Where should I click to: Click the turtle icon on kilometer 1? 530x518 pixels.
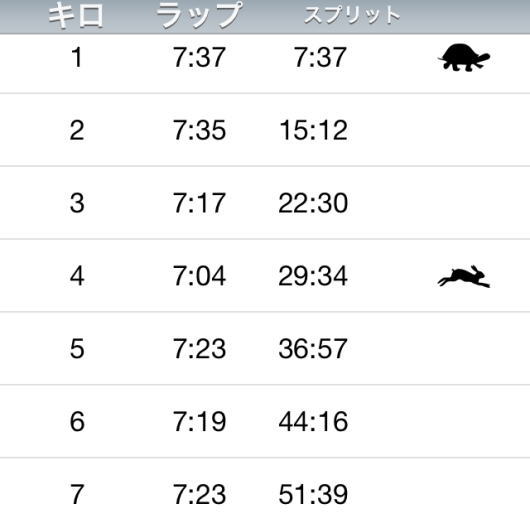click(464, 58)
